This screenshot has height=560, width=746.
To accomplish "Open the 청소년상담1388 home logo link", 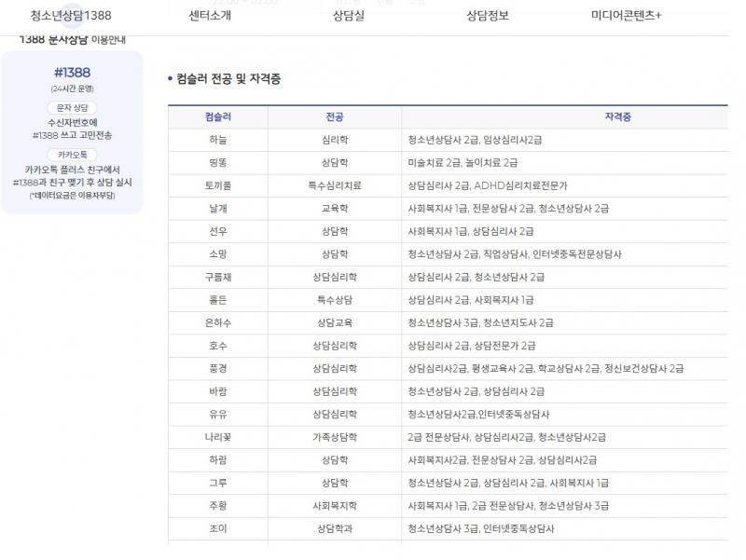I will tap(71, 15).
